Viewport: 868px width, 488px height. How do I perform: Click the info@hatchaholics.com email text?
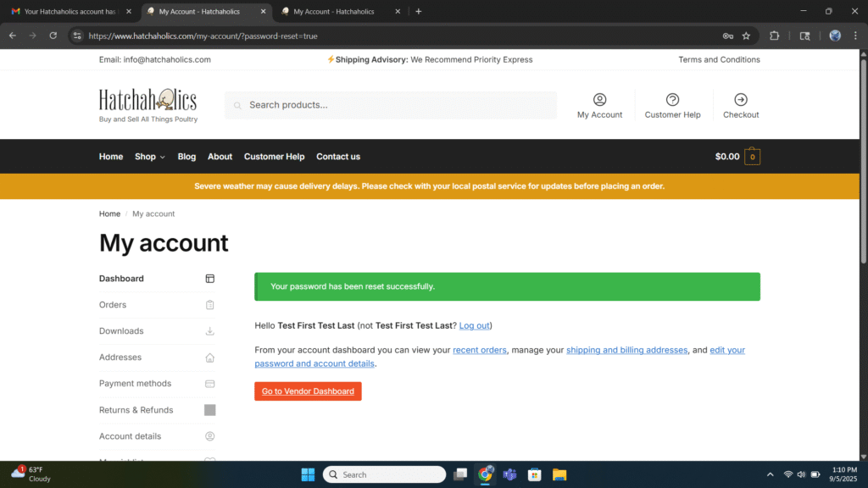(x=167, y=60)
